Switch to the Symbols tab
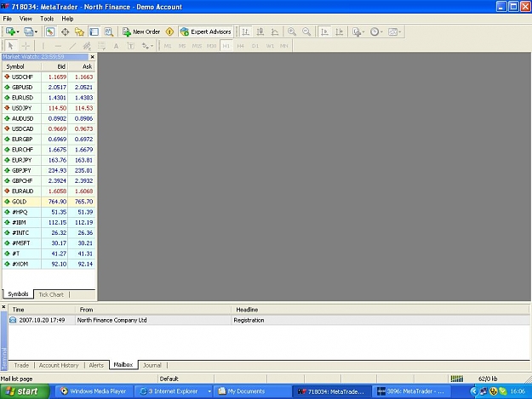Screen dimensions: 532x399 [18, 294]
